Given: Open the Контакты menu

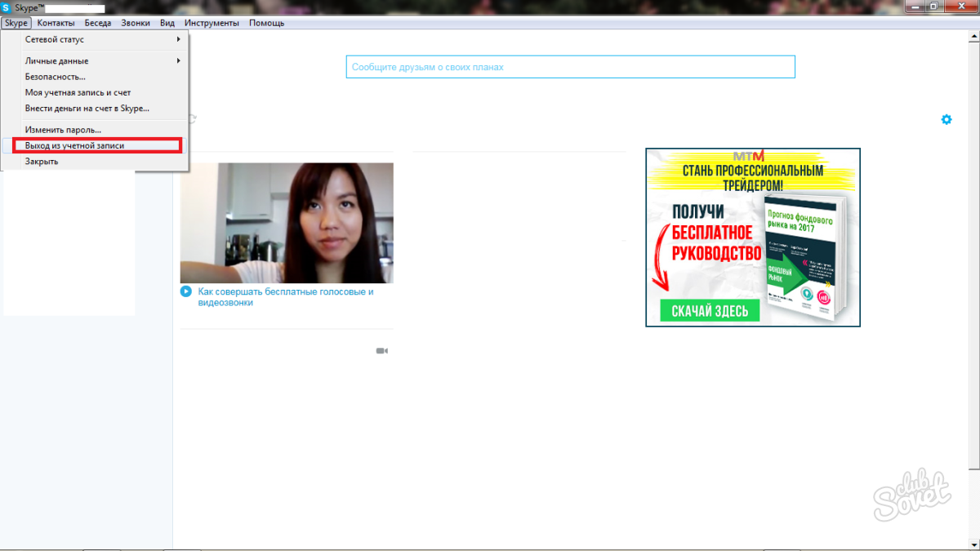Looking at the screenshot, I should pyautogui.click(x=56, y=23).
